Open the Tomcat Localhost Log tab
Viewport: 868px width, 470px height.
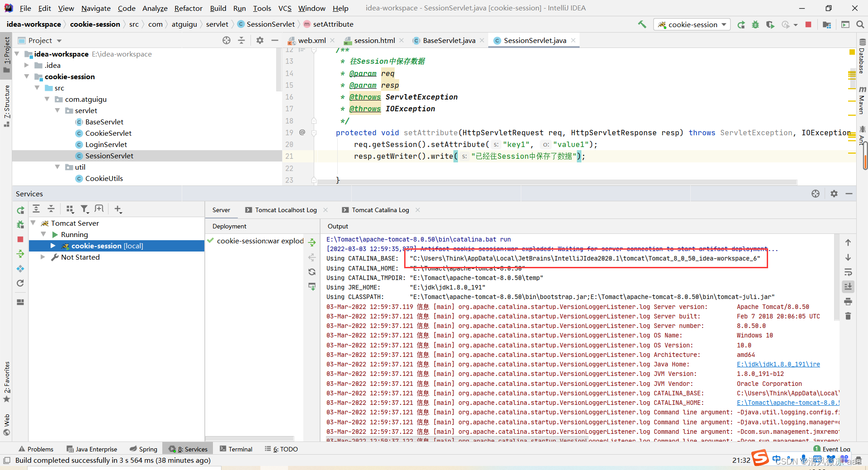[286, 210]
